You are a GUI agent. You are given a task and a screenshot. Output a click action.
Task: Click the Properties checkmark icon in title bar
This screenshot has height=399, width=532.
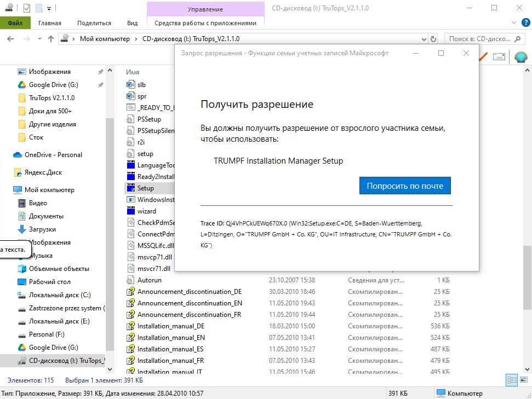[27, 8]
